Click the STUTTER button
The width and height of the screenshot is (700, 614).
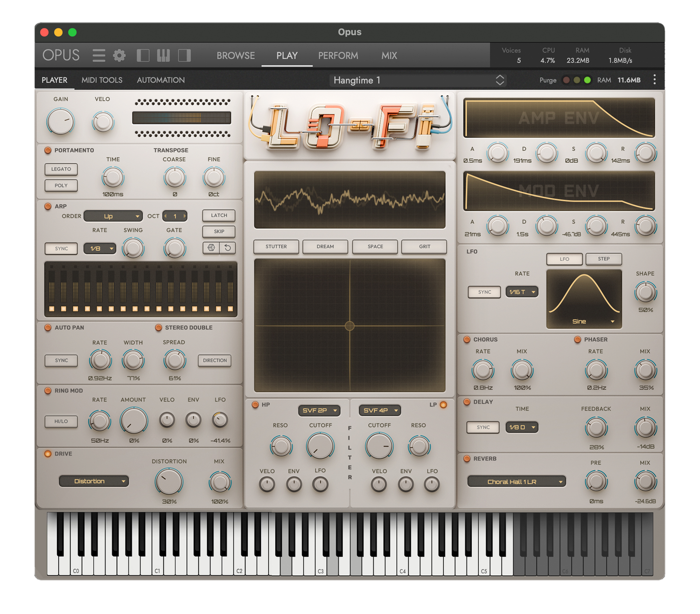[276, 246]
